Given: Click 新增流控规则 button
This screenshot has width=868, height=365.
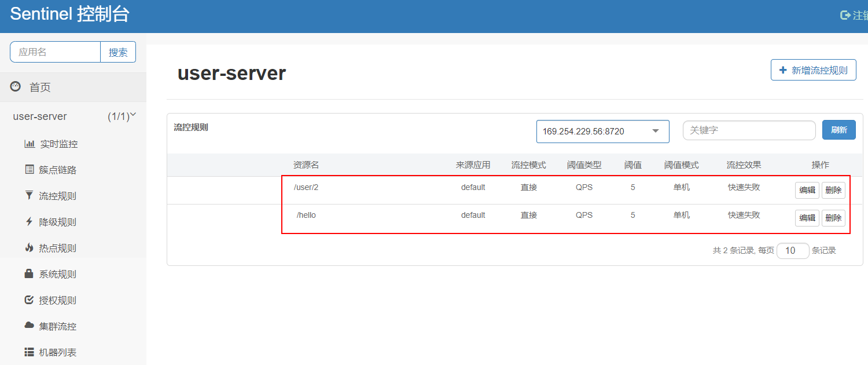Looking at the screenshot, I should pos(813,70).
